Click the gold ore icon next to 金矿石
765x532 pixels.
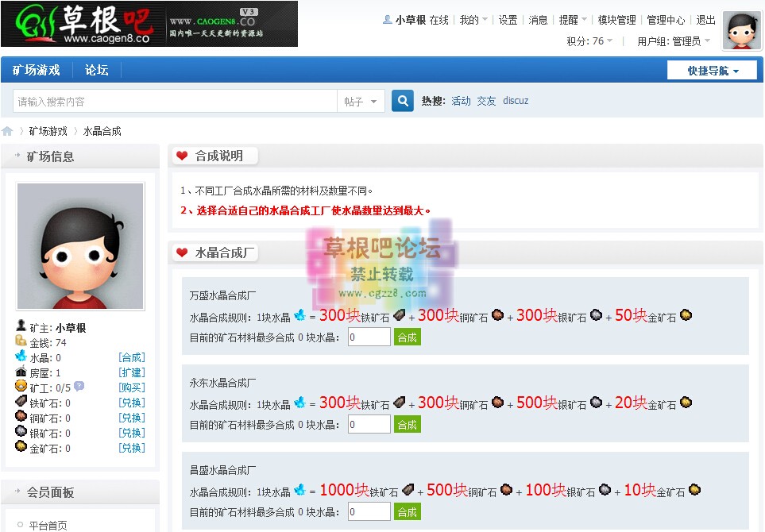coord(21,447)
